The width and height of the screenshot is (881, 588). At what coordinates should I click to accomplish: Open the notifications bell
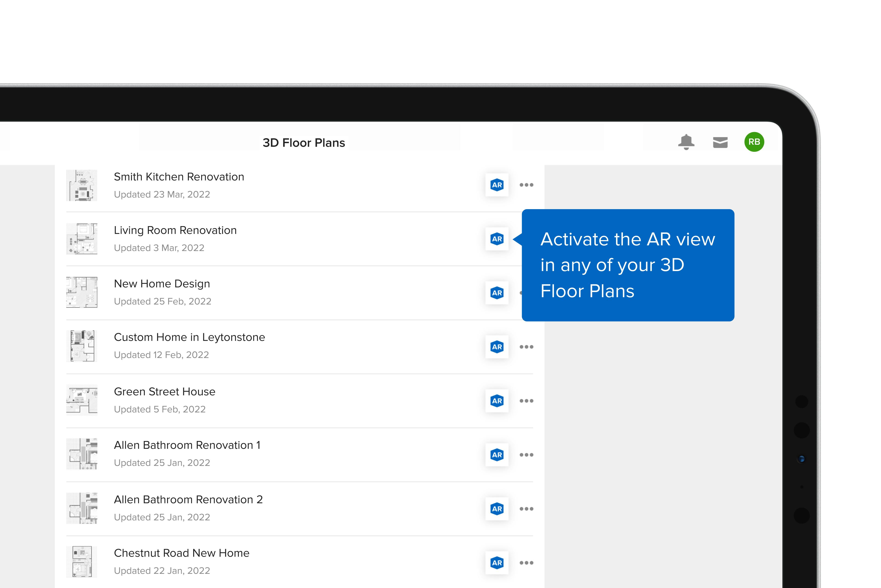coord(686,142)
